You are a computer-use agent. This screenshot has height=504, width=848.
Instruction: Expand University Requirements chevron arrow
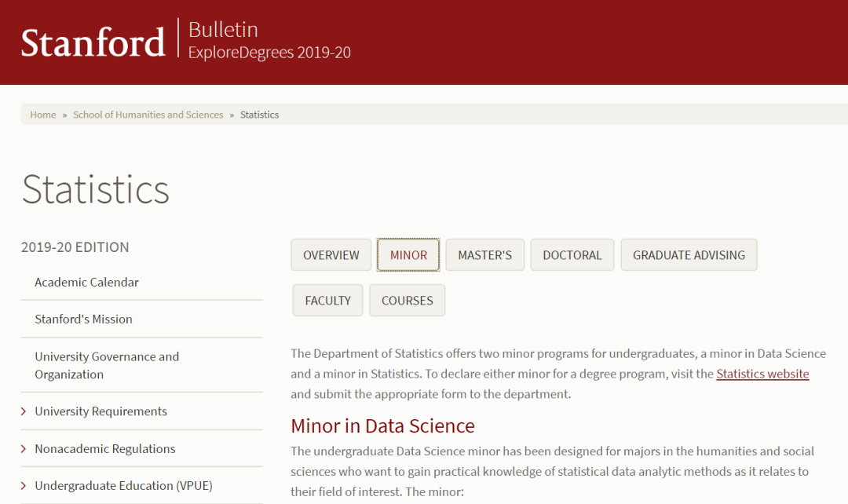pyautogui.click(x=24, y=411)
